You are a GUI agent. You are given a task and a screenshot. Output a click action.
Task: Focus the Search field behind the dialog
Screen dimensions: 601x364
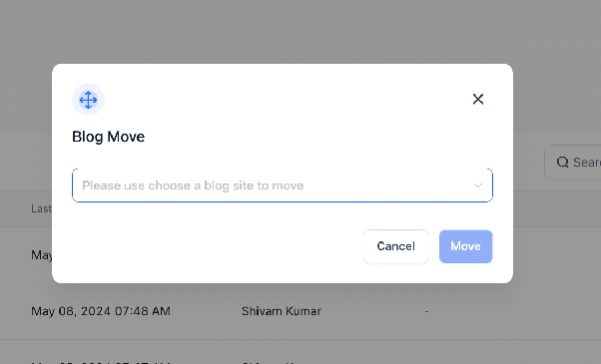coord(573,163)
